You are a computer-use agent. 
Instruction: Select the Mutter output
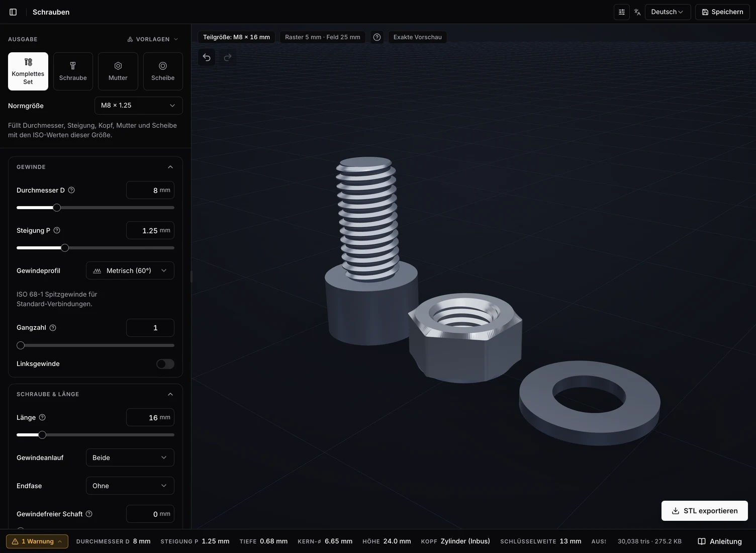[x=118, y=71]
